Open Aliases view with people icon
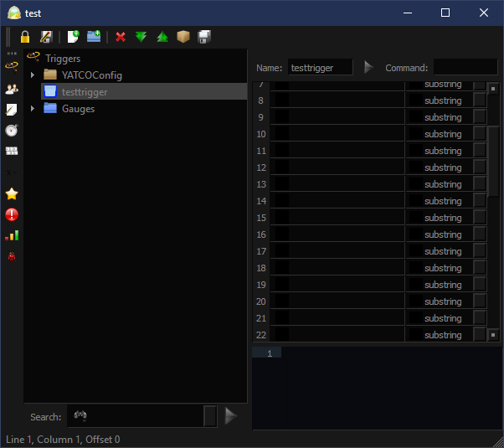Screen dimensions: 504x448 tap(12, 89)
